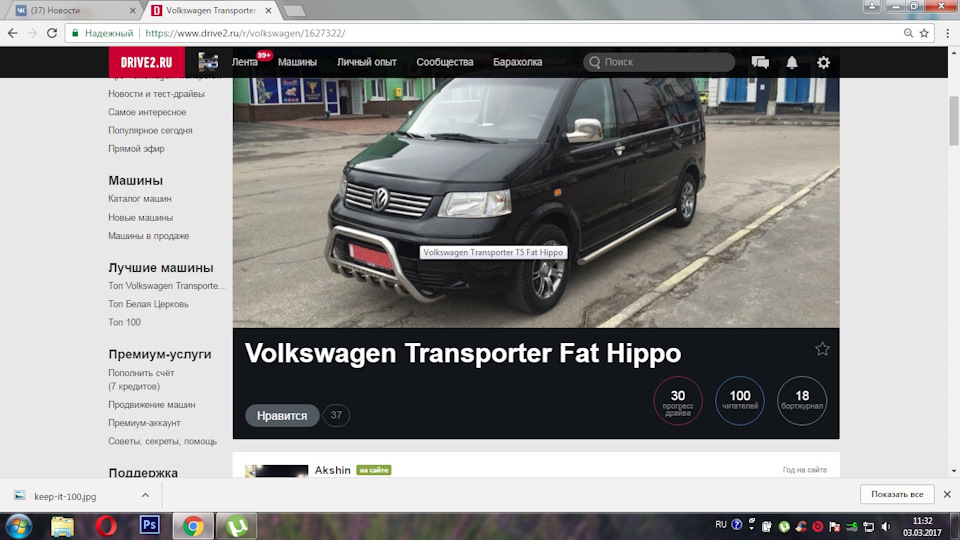Launch Opera from the taskbar
Viewport: 960px width, 540px height.
(106, 526)
